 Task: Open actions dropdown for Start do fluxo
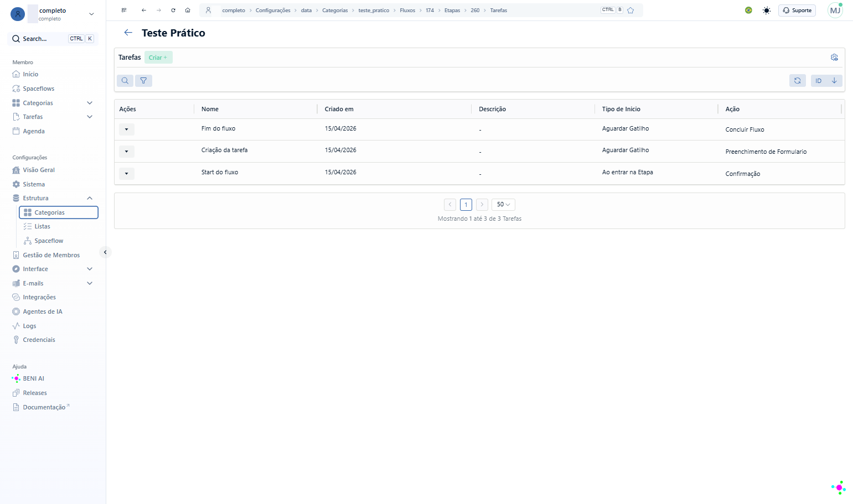pos(127,174)
